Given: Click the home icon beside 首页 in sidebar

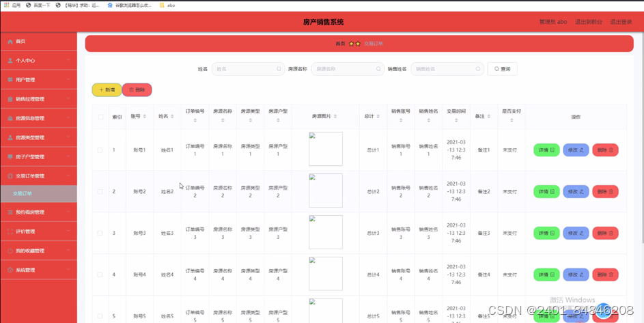Looking at the screenshot, I should click(x=10, y=42).
